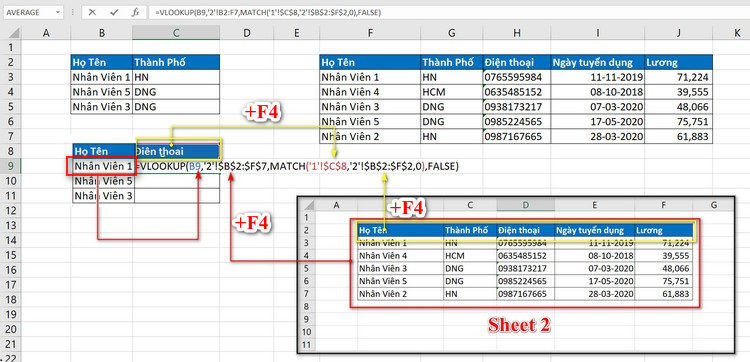Image resolution: width=750 pixels, height=362 pixels.
Task: Open Insert Function via the fx icon
Action: (135, 12)
